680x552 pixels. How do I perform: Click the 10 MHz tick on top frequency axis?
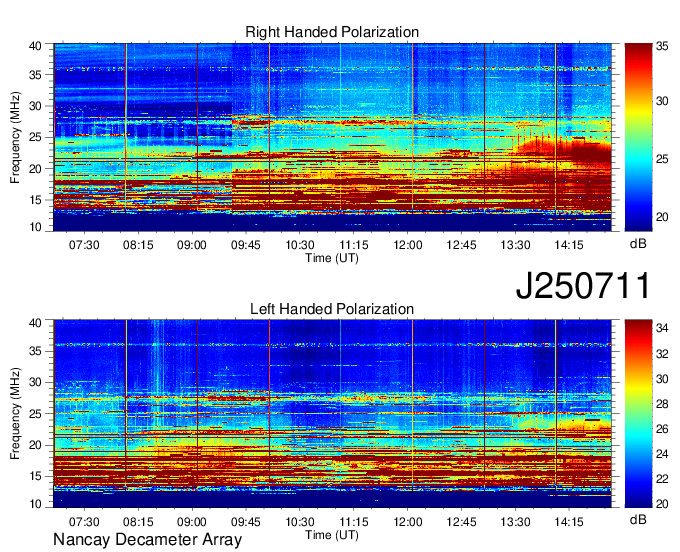(x=36, y=227)
